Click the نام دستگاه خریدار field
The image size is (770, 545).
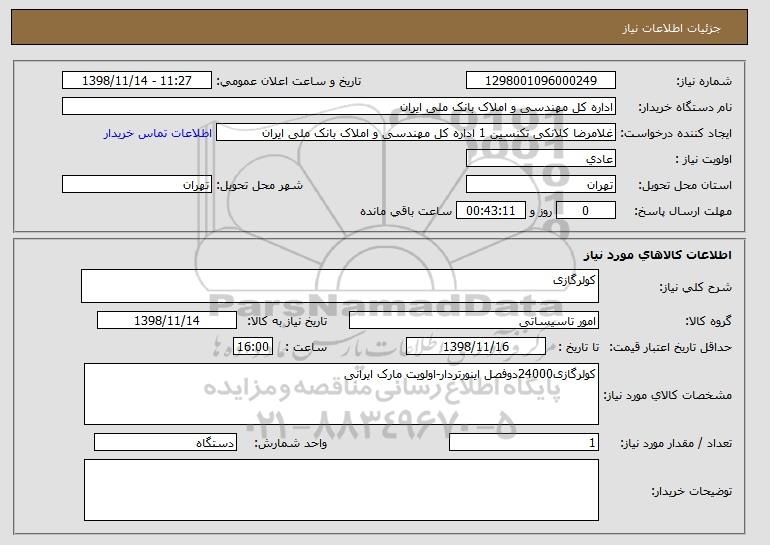coord(339,107)
